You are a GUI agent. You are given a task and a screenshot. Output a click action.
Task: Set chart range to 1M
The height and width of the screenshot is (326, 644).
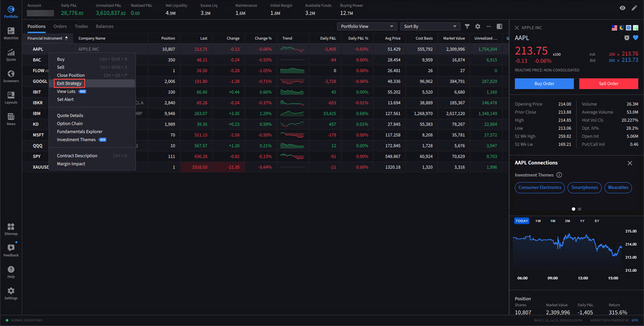point(553,221)
